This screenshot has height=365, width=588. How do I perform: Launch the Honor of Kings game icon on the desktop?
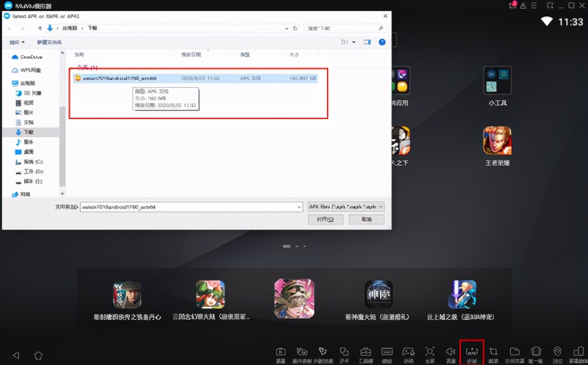coord(497,141)
